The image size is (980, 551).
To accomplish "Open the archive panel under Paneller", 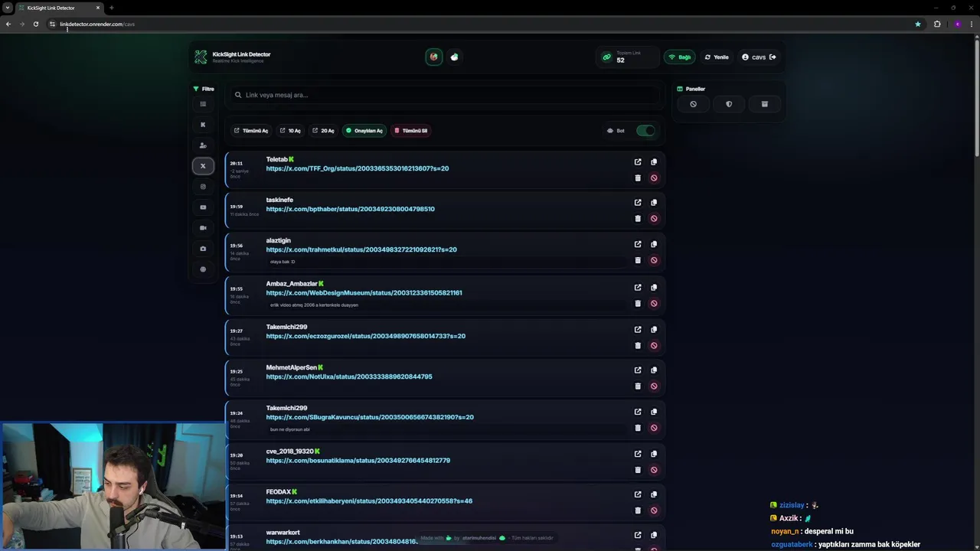I will (764, 104).
